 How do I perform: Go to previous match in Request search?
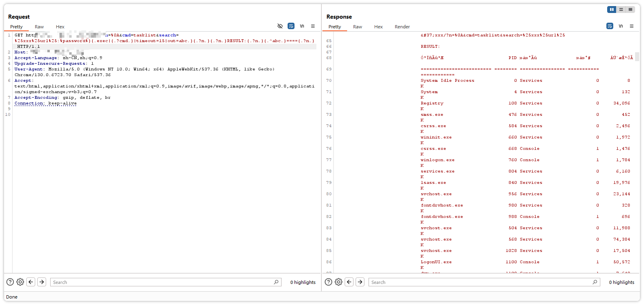[x=31, y=282]
